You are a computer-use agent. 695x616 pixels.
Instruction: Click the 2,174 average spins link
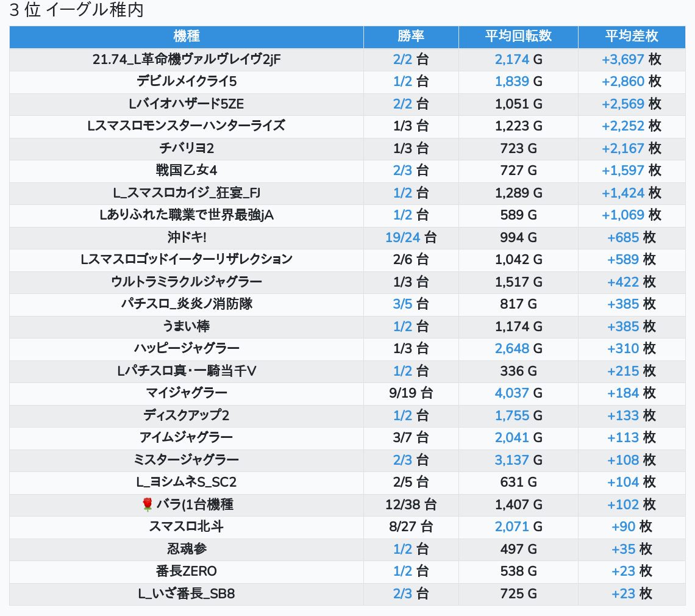(x=512, y=59)
